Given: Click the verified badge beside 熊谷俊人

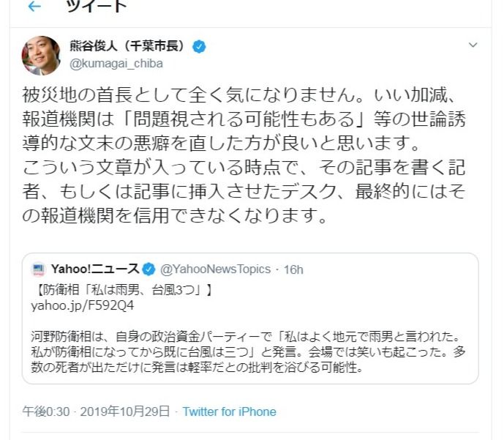Looking at the screenshot, I should [x=198, y=47].
